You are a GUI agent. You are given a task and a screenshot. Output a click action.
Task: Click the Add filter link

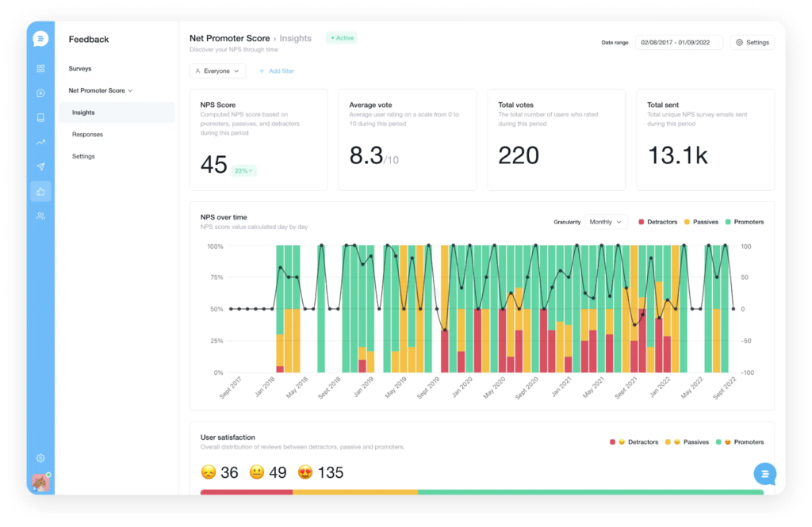(277, 71)
